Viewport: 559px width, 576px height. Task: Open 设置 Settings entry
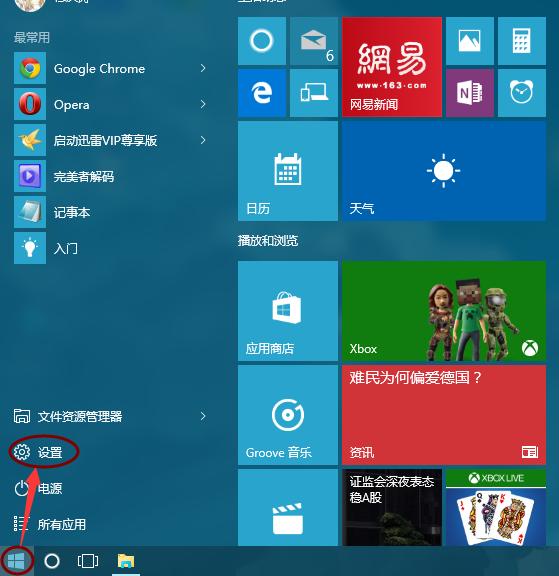[38, 452]
